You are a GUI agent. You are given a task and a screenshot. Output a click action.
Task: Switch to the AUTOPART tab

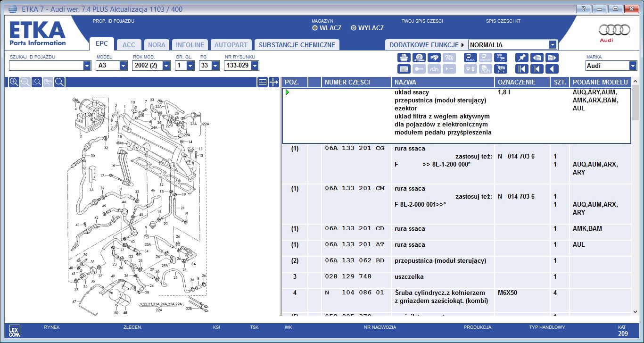pos(231,45)
